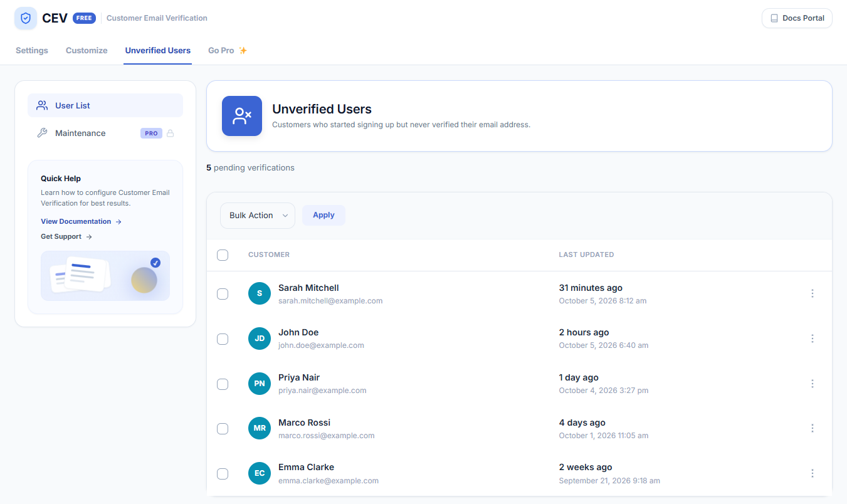Click the lock icon next to Maintenance

[x=170, y=133]
